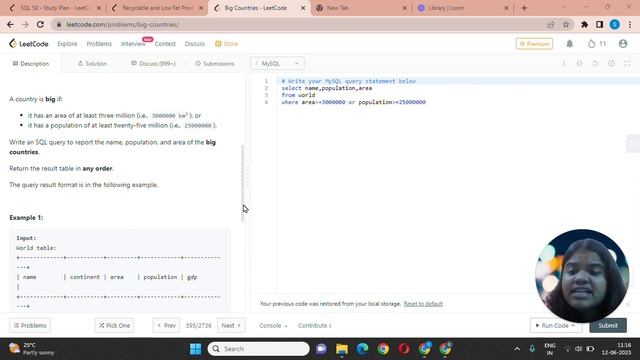Image resolution: width=640 pixels, height=360 pixels.
Task: Click the webcam video bubble
Action: coord(582,276)
